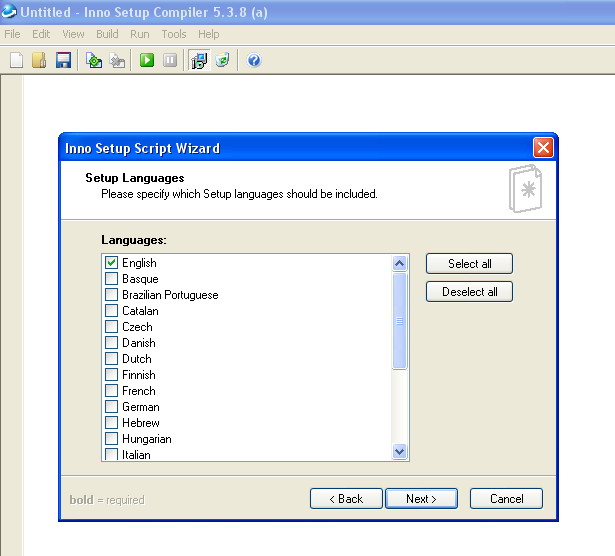Click the languages list scrollbar thumb

tap(399, 321)
